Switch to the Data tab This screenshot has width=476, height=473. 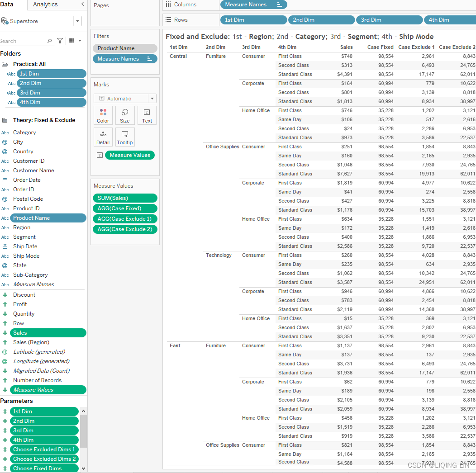(7, 4)
